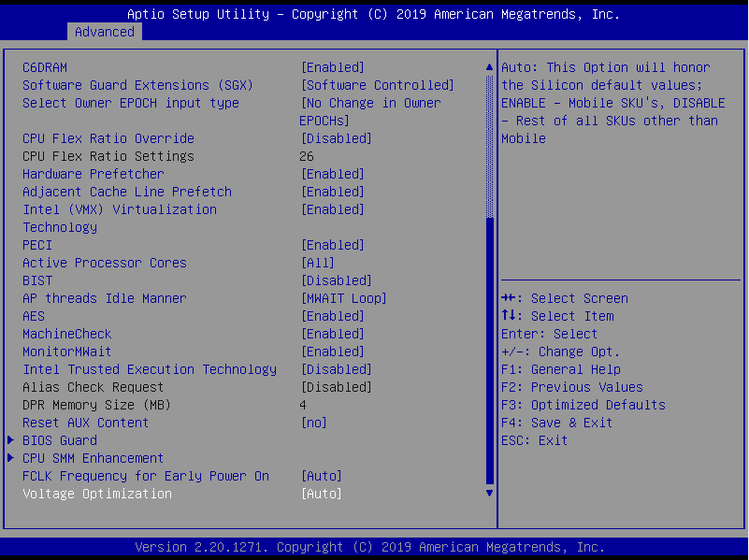The width and height of the screenshot is (749, 560).
Task: Enter the BIOS Guard submenu
Action: (x=60, y=440)
